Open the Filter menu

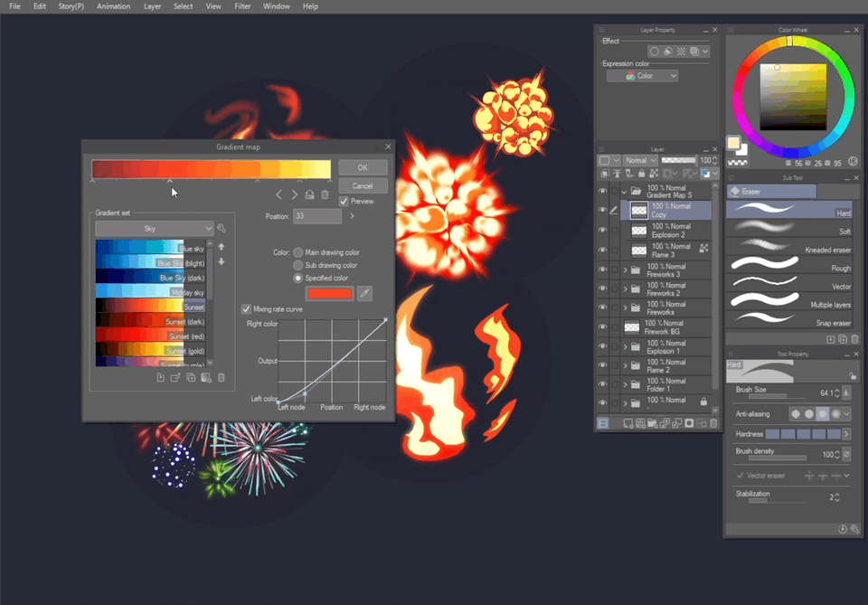click(242, 6)
